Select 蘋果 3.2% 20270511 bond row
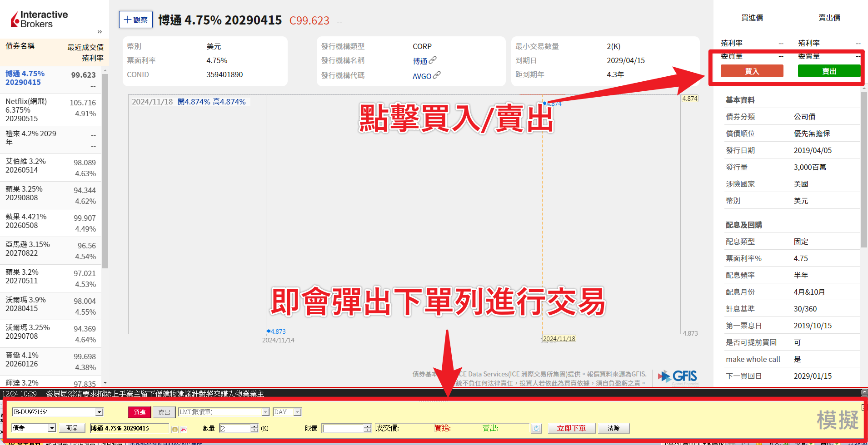This screenshot has height=445, width=868. point(51,278)
